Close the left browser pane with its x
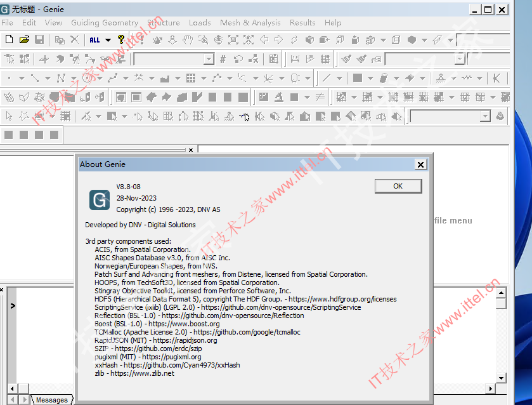Image resolution: width=532 pixels, height=405 pixels. 191,150
